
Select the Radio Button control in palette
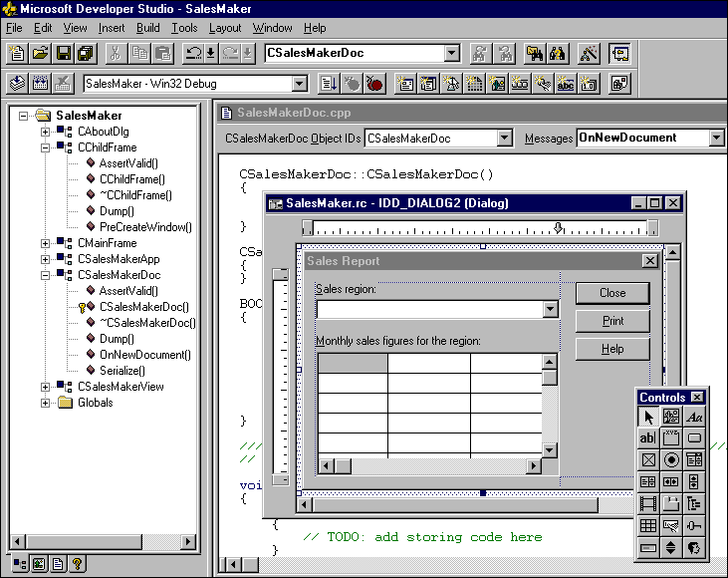671,460
